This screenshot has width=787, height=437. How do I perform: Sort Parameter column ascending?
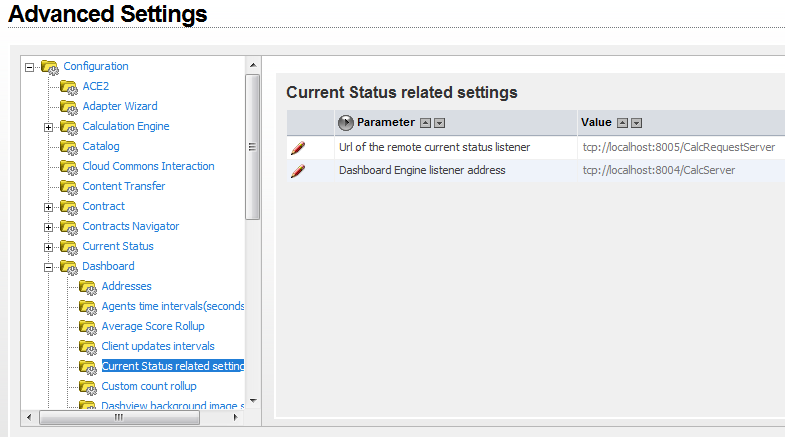point(425,123)
